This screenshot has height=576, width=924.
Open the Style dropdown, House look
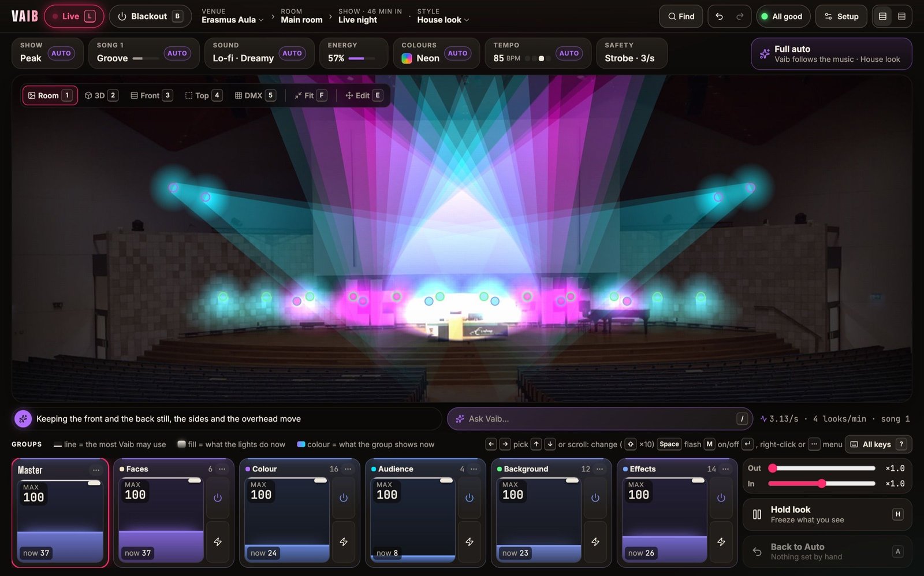point(443,16)
